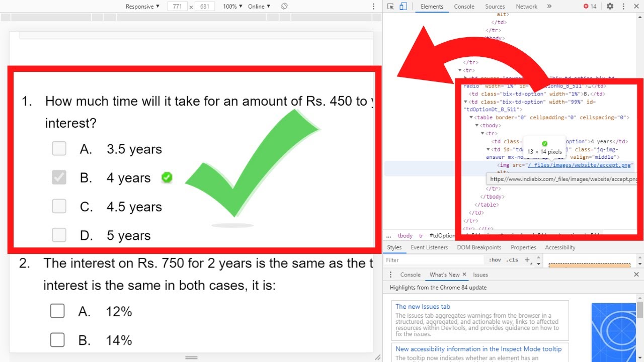Open the Event Listeners tab

[x=429, y=247]
